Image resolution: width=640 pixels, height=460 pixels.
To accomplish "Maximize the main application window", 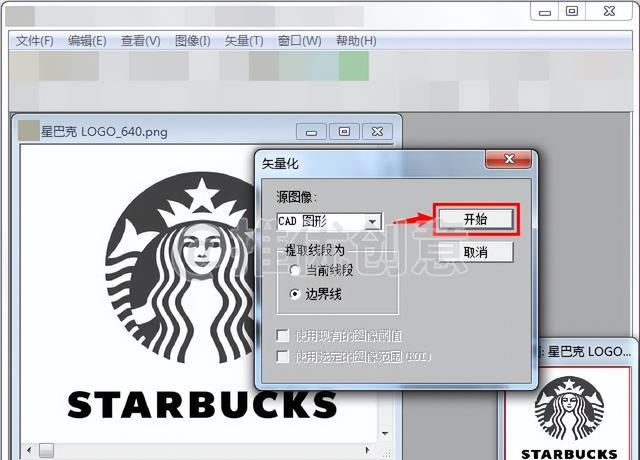I will tap(572, 11).
